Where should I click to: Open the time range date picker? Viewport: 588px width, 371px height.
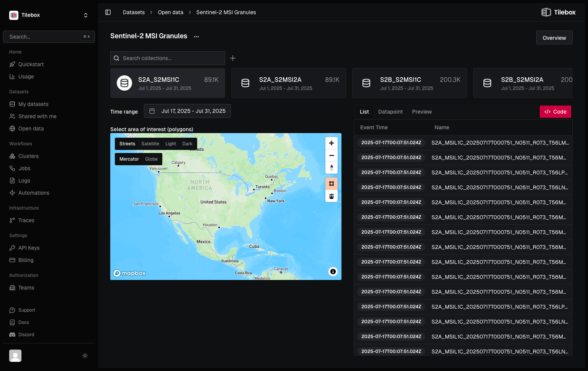click(187, 111)
